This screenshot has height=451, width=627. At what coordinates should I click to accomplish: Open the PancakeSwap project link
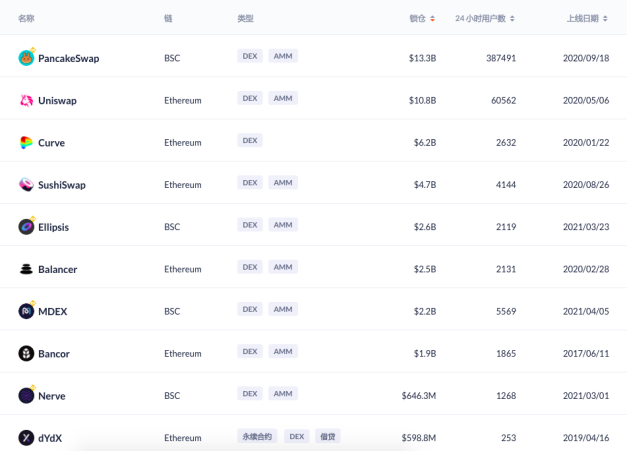point(68,58)
